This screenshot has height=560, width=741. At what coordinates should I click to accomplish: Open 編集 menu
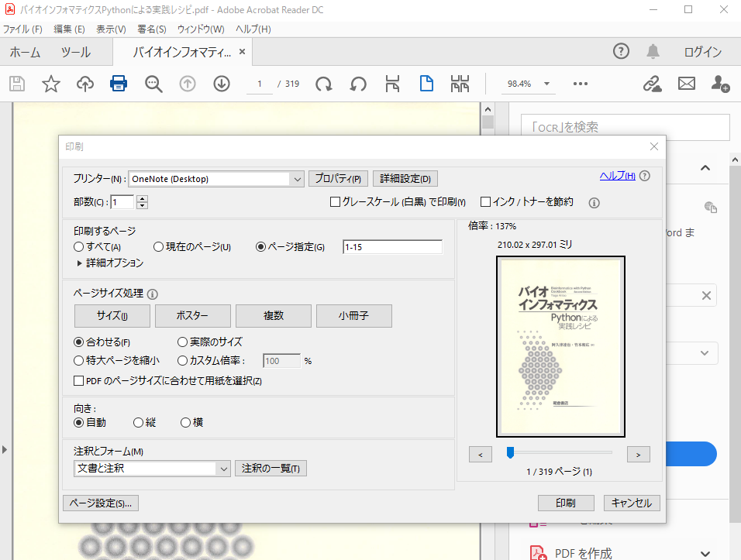(69, 29)
